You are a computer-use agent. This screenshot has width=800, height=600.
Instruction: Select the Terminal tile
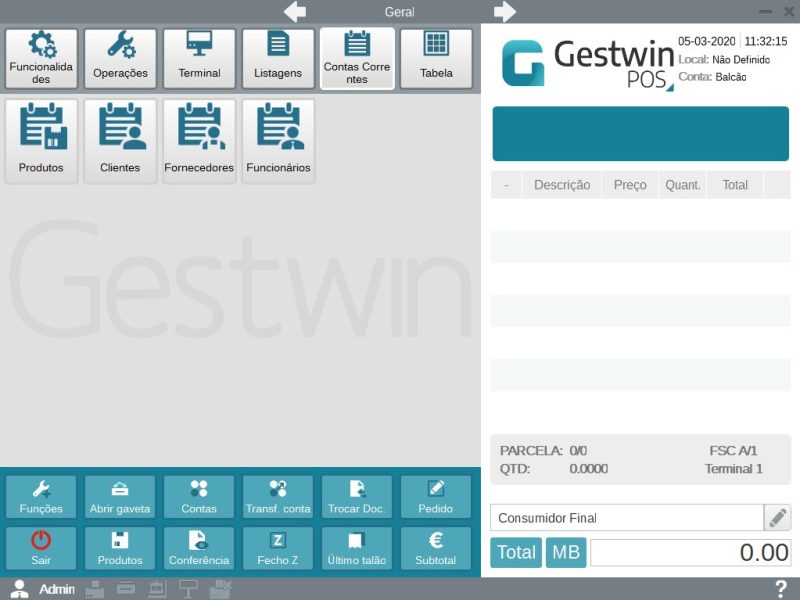(x=199, y=58)
